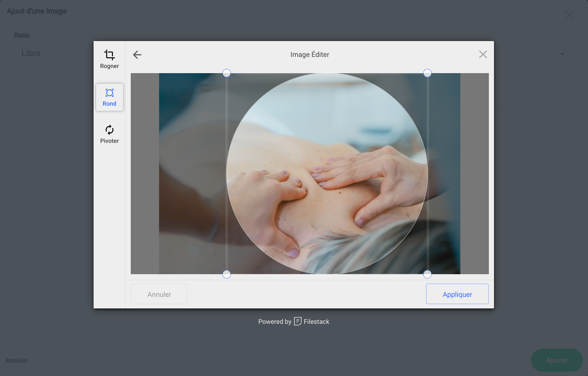Go back with the left arrow

(x=137, y=54)
